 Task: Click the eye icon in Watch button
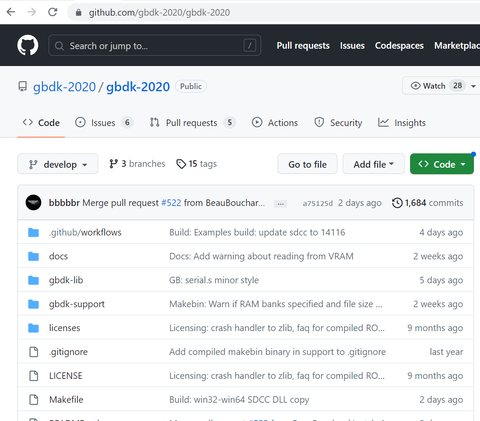tap(415, 86)
